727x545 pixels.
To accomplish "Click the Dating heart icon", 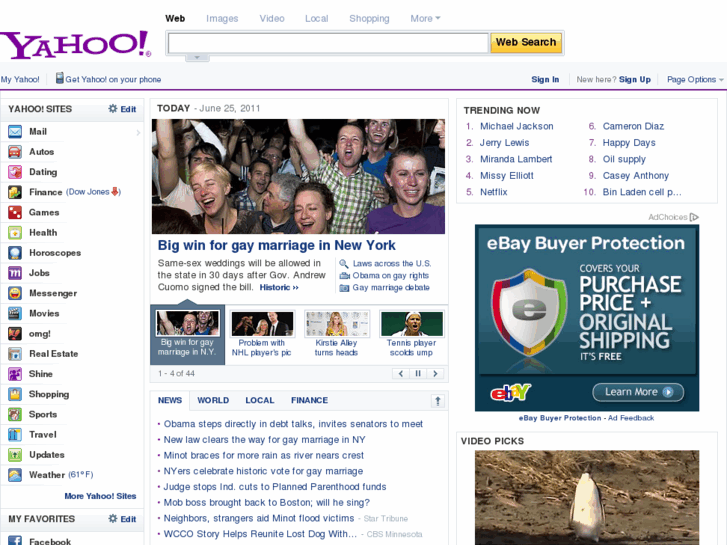I will [15, 172].
